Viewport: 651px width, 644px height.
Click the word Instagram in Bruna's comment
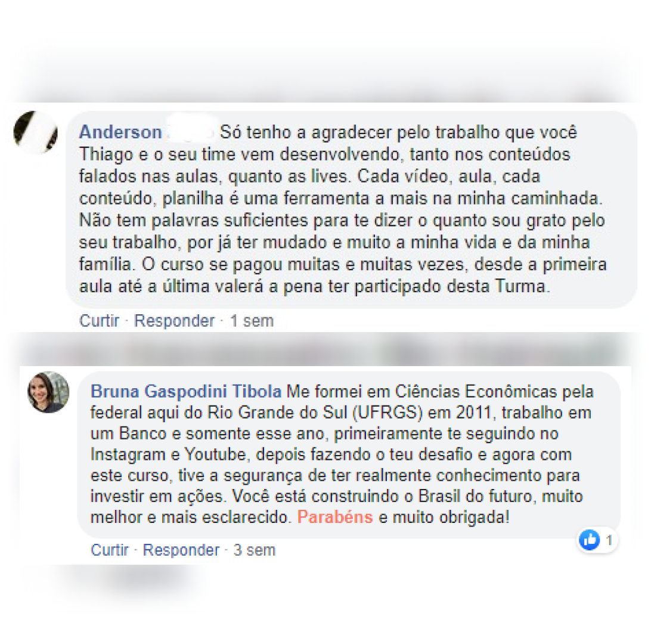[128, 454]
